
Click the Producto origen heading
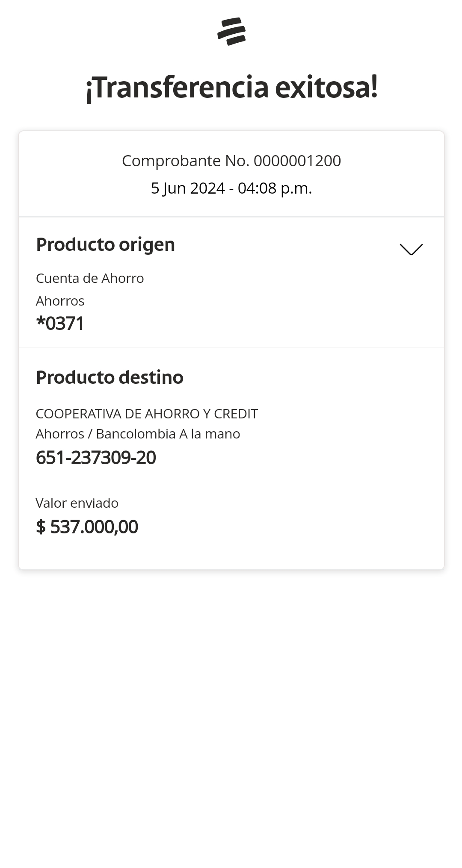click(105, 244)
